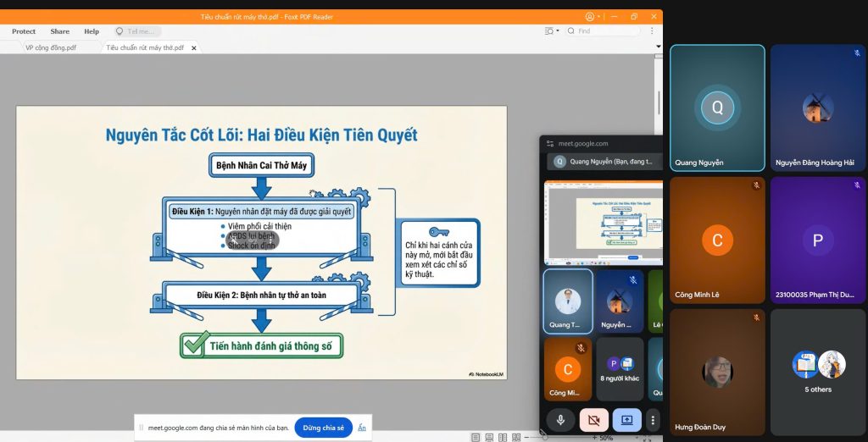This screenshot has width=868, height=442.
Task: Switch to VP cộng đồng.pdf tab
Action: tap(51, 48)
